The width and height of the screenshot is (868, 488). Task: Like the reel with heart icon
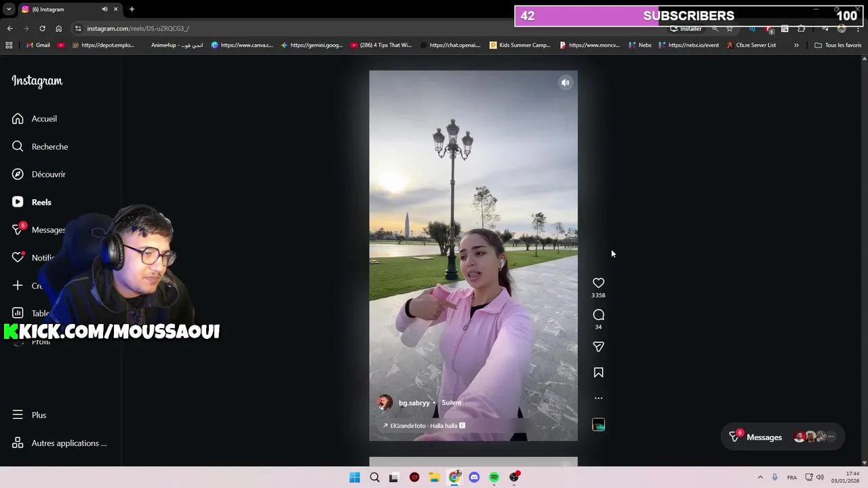[598, 283]
